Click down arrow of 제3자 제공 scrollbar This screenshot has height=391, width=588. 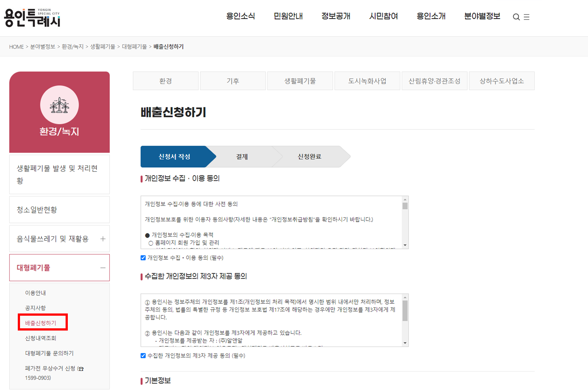405,343
